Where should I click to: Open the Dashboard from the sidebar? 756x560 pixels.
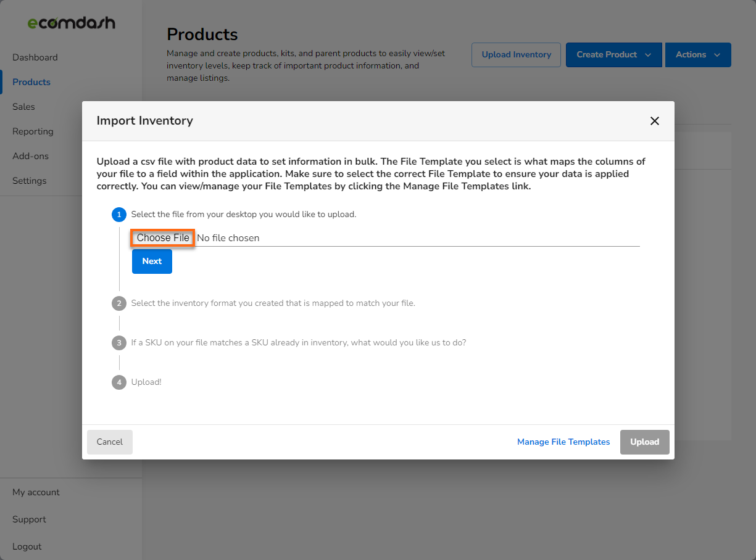point(35,57)
